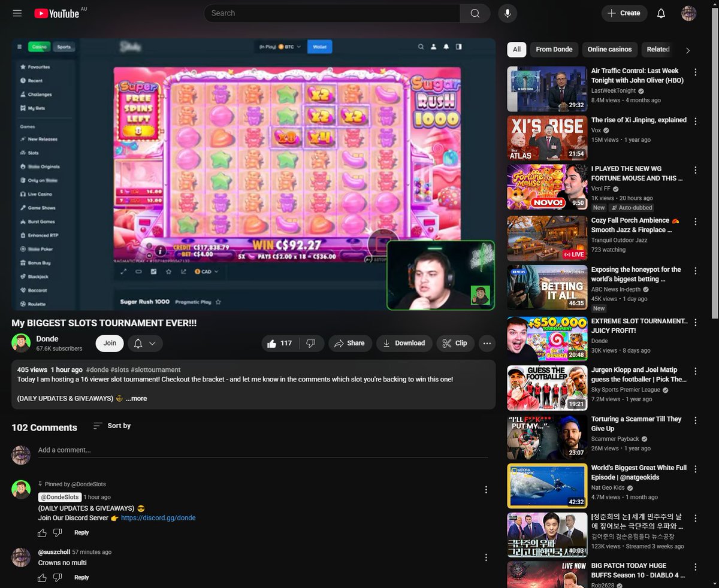Viewport: 719px width, 588px height.
Task: Open the Betting It All thumbnail
Action: coord(547,288)
